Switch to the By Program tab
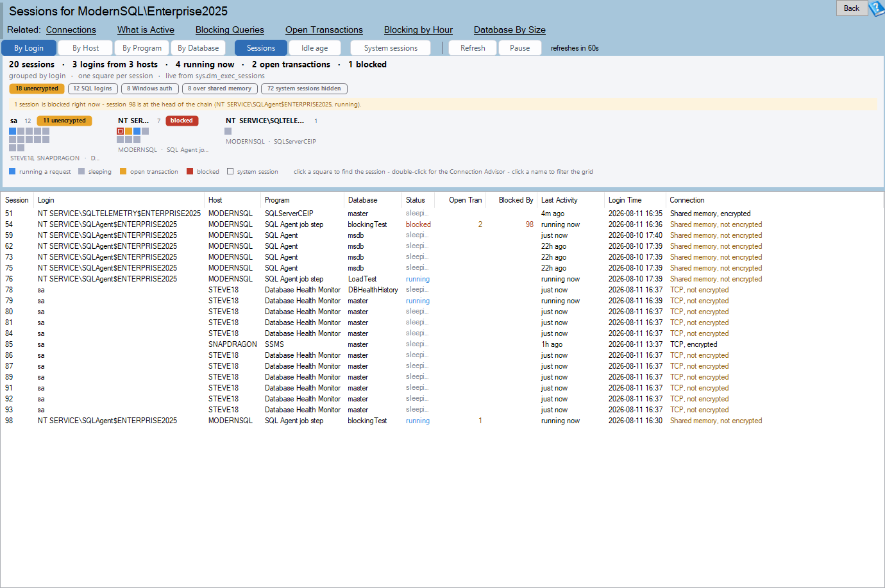 pos(142,48)
